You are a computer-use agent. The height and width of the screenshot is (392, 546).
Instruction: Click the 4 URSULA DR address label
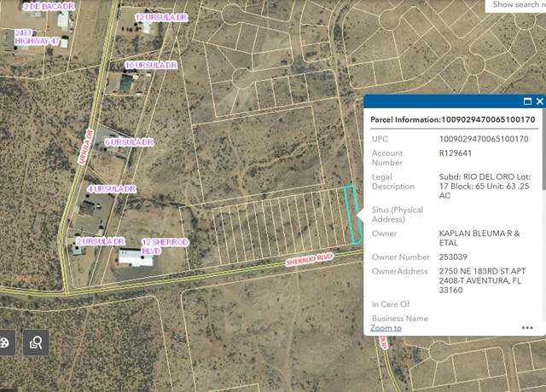[112, 189]
